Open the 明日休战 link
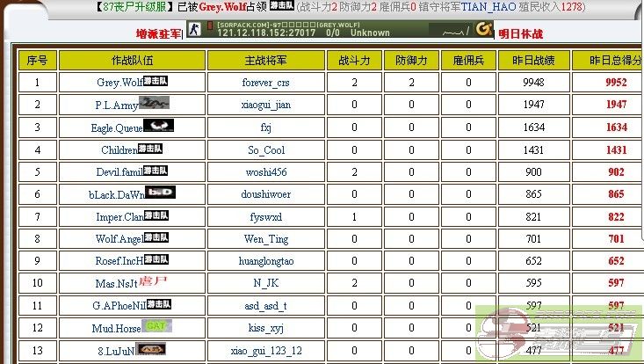644x364 pixels. (520, 33)
